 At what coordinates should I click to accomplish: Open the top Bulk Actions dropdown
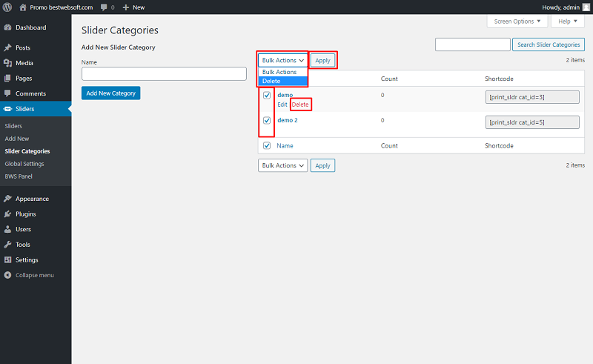click(x=283, y=61)
